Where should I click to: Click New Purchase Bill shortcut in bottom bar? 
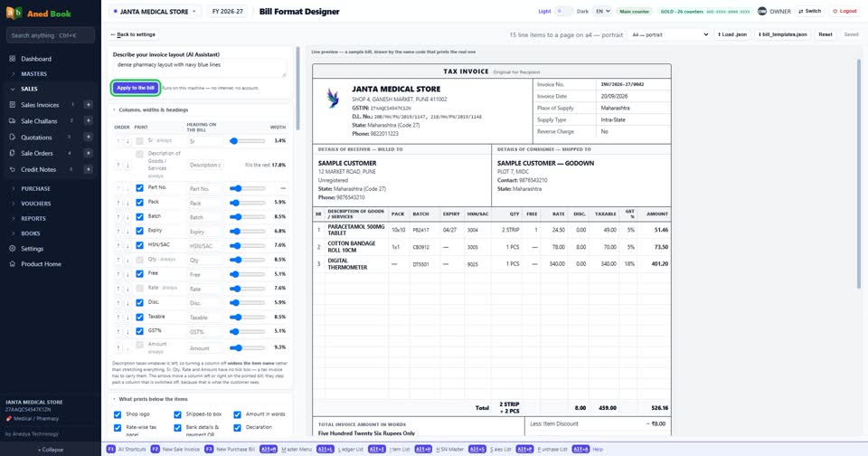click(230, 450)
